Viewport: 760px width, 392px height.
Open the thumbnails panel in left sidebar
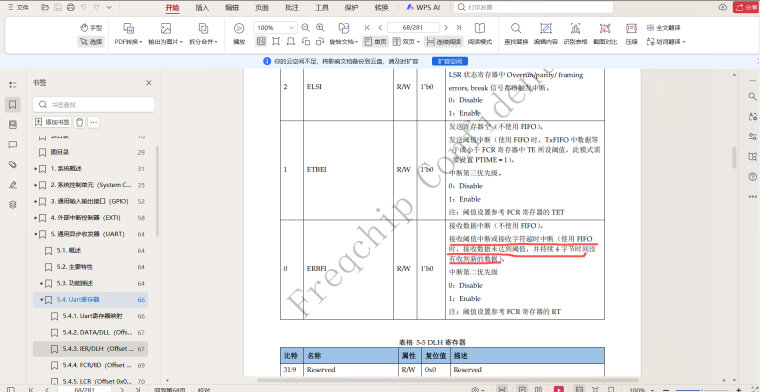tap(13, 125)
